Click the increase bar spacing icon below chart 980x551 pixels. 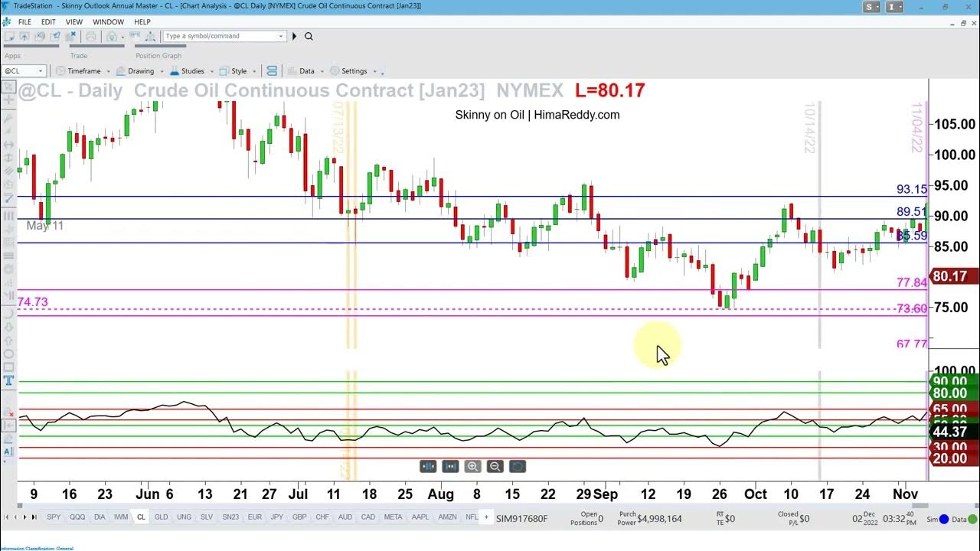tap(450, 466)
